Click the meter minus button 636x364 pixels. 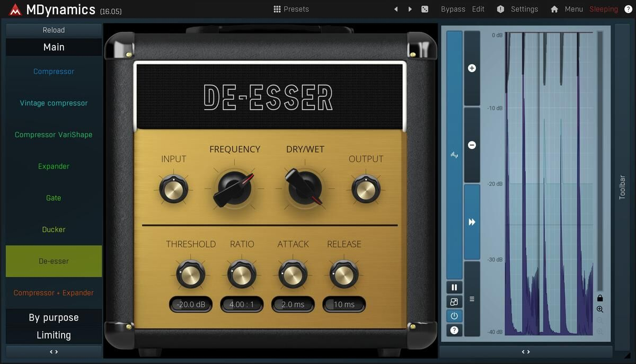[x=472, y=145]
